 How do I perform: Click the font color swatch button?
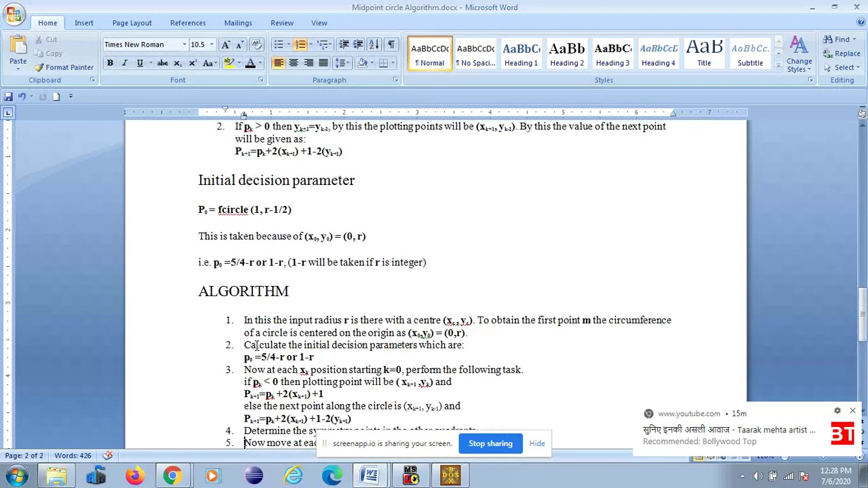250,63
